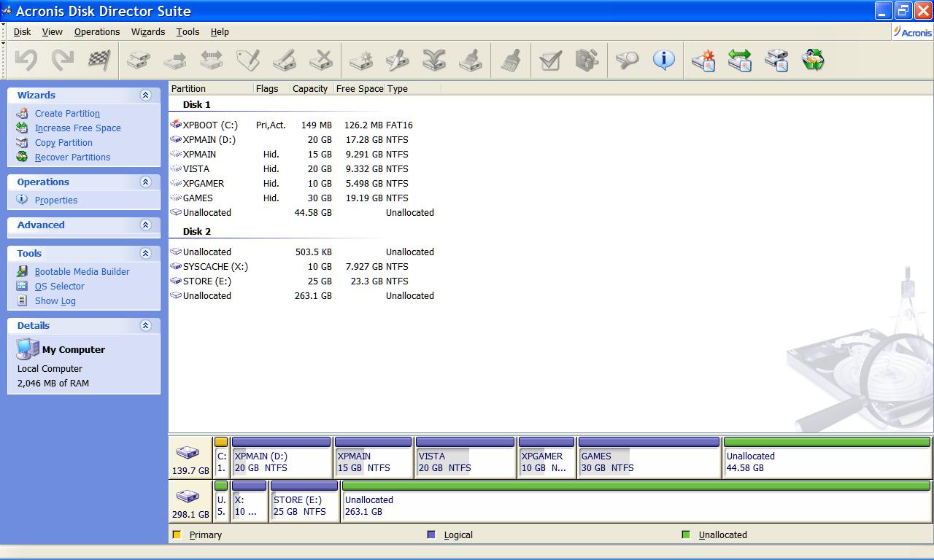This screenshot has width=934, height=560.
Task: Click the Acronis logo in menu bar
Action: point(912,31)
